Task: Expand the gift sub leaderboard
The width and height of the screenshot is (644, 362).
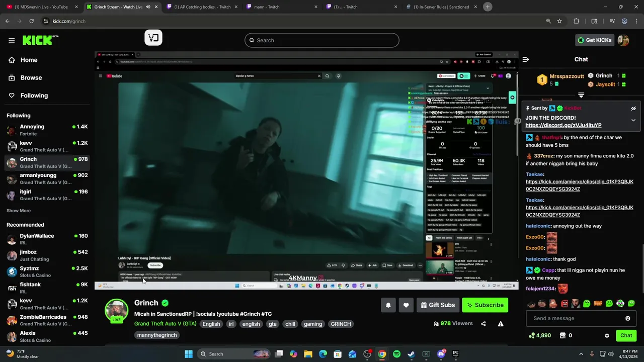Action: (x=581, y=95)
